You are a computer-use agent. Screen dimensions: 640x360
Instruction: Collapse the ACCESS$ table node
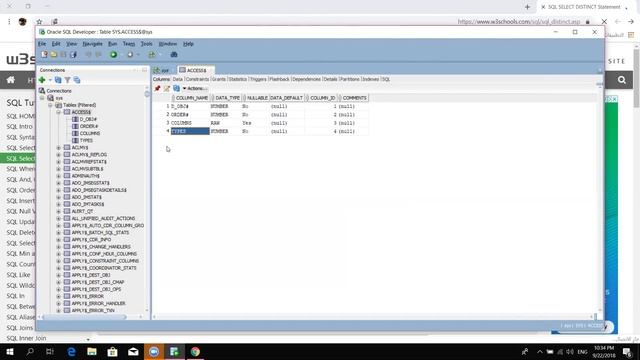click(58, 112)
